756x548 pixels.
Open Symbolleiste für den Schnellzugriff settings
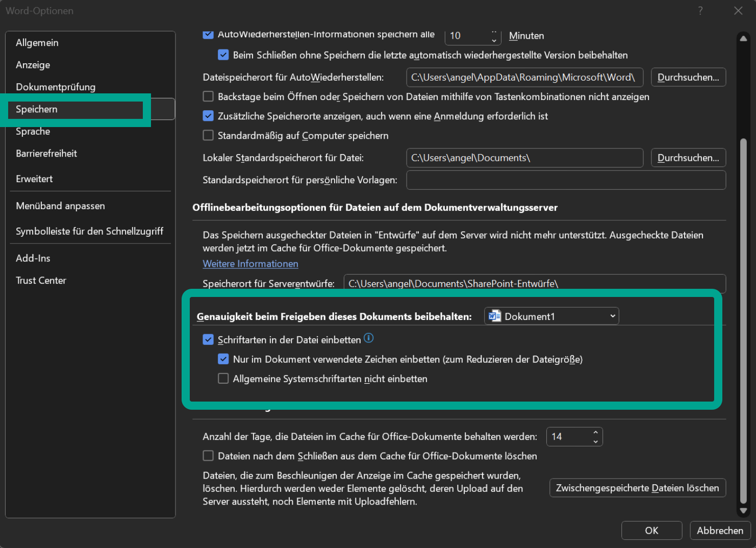[x=90, y=231]
